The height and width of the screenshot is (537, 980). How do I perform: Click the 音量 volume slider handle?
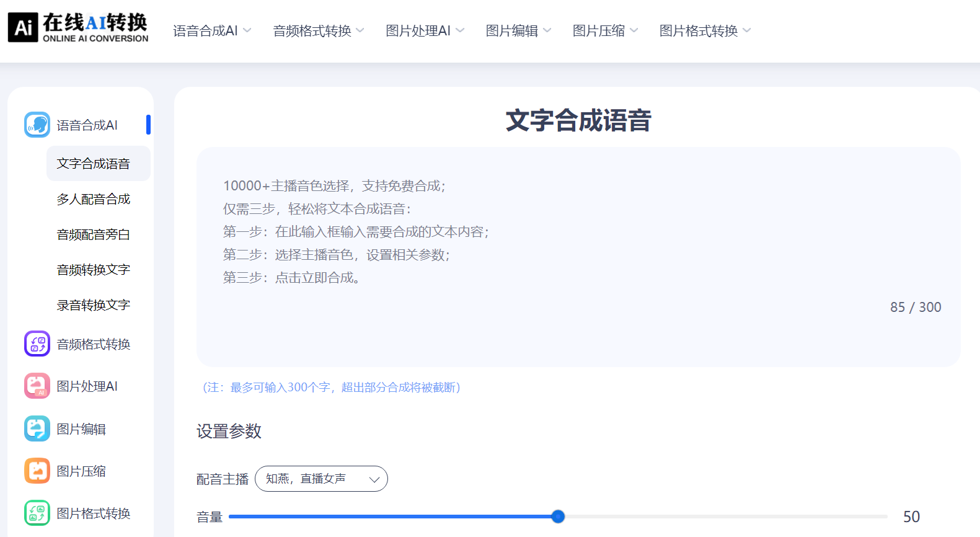558,517
